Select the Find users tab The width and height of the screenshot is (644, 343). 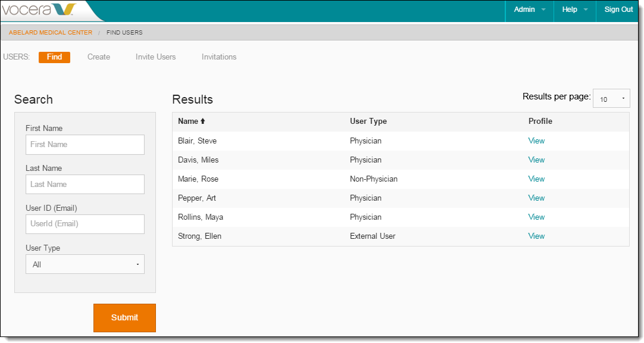pyautogui.click(x=54, y=57)
